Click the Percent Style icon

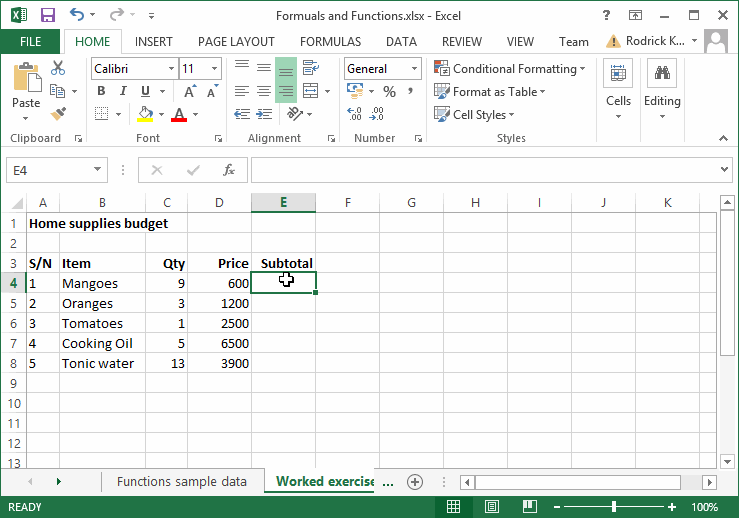click(389, 92)
